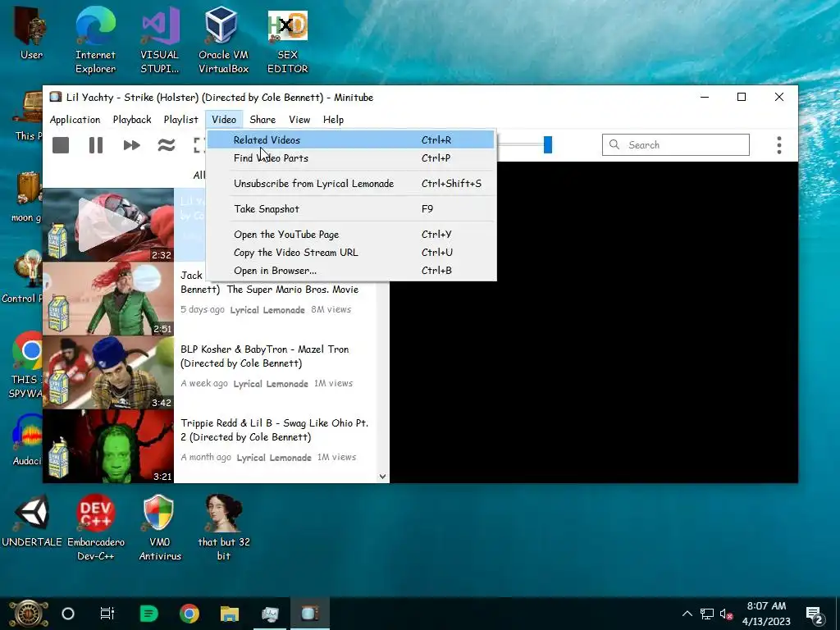Choose Open in Browser...

tap(351, 271)
